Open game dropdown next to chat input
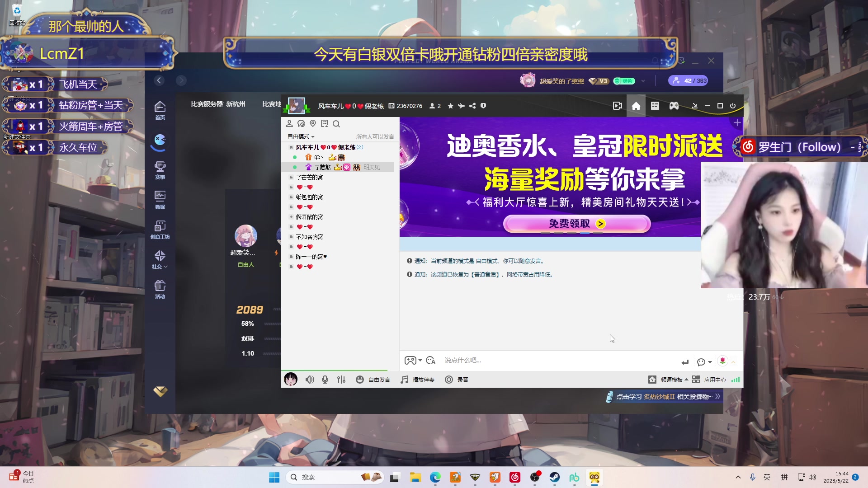The height and width of the screenshot is (488, 868). (414, 361)
